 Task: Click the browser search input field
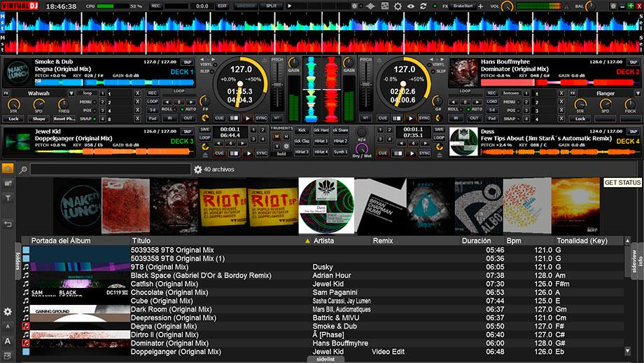click(x=111, y=170)
